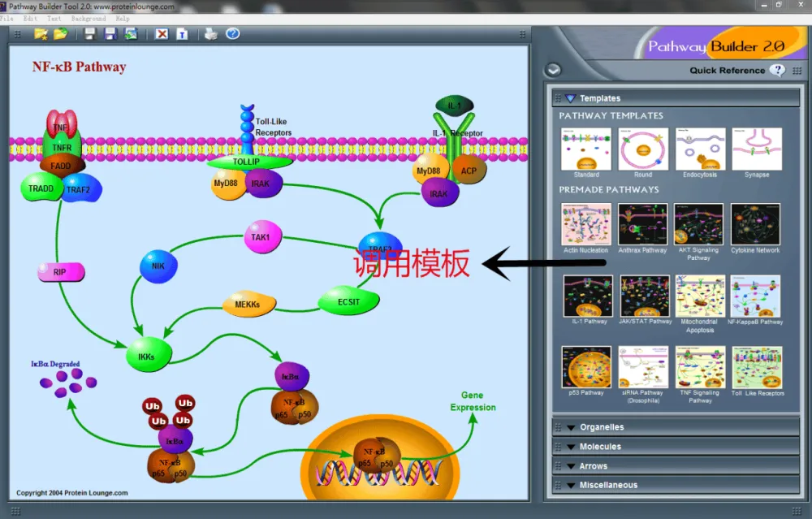Click the printer icon
Viewport: 812px width, 519px height.
point(210,34)
